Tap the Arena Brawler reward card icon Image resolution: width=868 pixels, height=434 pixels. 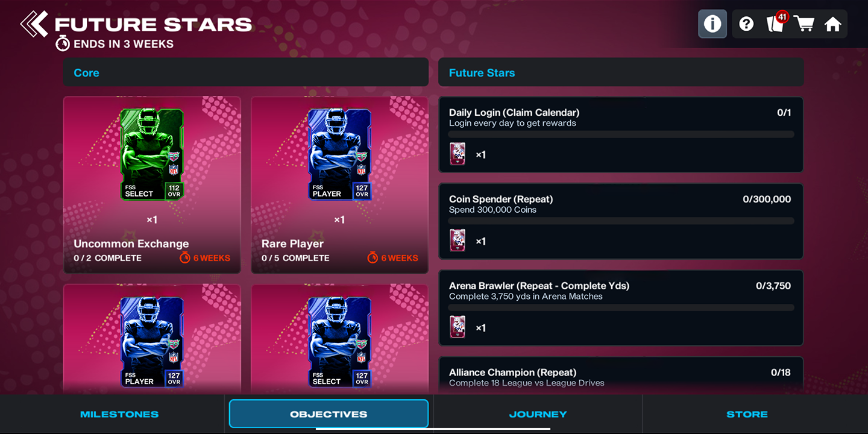click(458, 327)
